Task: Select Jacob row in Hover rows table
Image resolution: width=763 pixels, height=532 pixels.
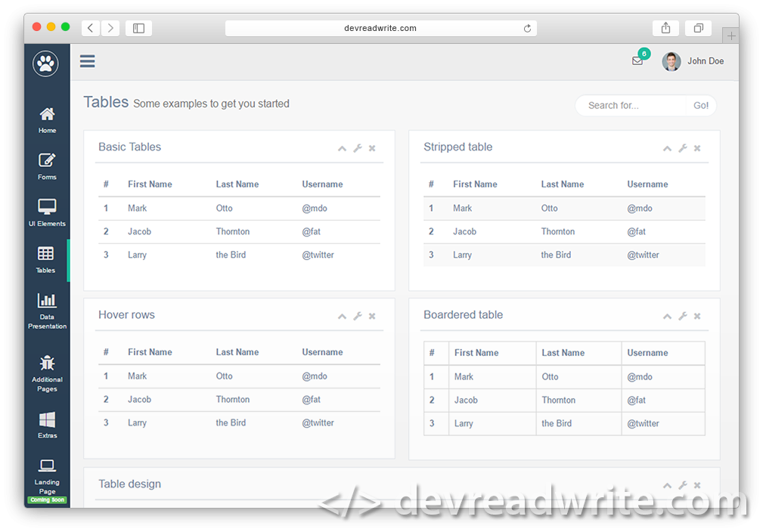Action: (x=239, y=400)
